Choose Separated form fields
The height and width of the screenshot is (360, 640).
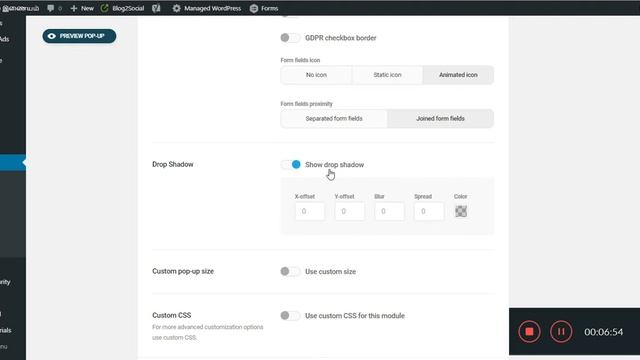pos(334,118)
